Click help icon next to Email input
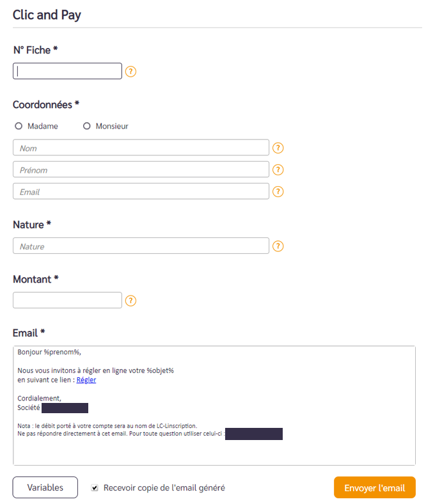The width and height of the screenshot is (426, 504). [x=278, y=192]
